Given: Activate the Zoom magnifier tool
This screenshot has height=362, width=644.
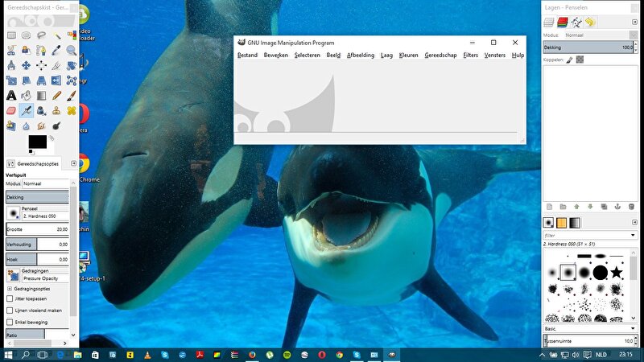Looking at the screenshot, I should (x=72, y=50).
